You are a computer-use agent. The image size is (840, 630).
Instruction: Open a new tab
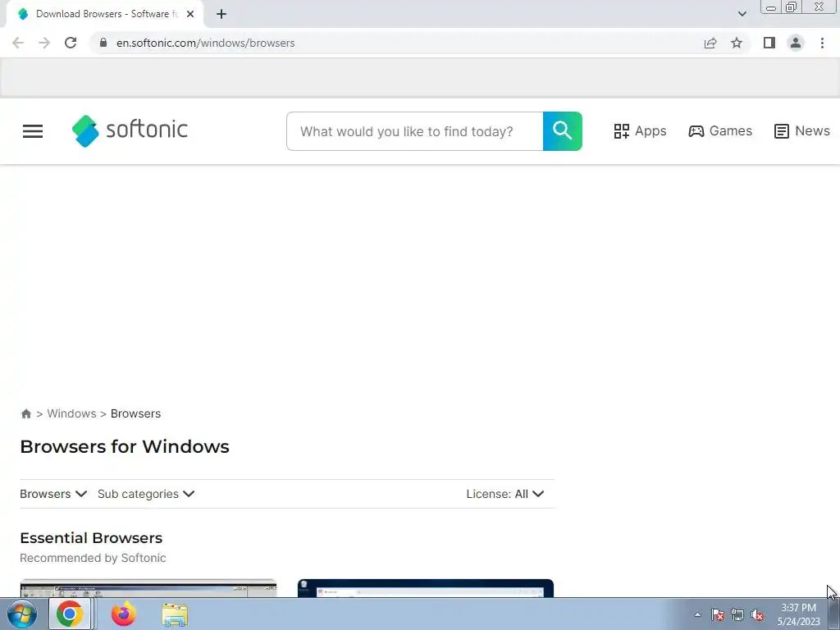coord(221,14)
